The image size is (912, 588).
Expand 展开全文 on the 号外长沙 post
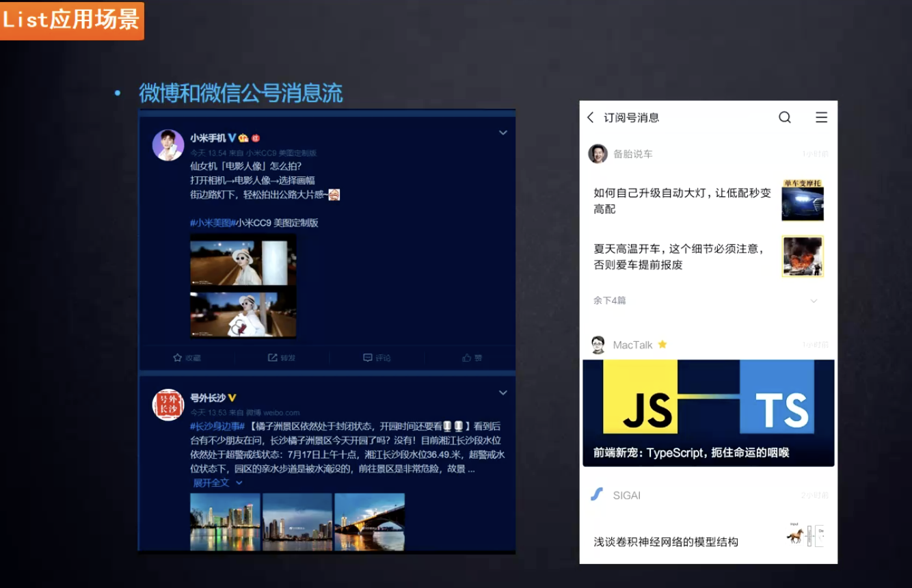[217, 483]
